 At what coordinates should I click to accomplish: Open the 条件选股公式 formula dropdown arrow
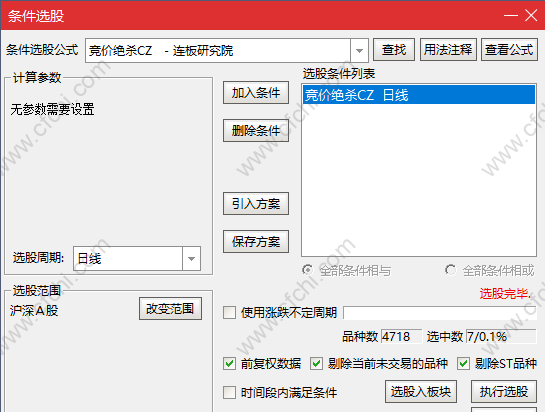(x=359, y=51)
